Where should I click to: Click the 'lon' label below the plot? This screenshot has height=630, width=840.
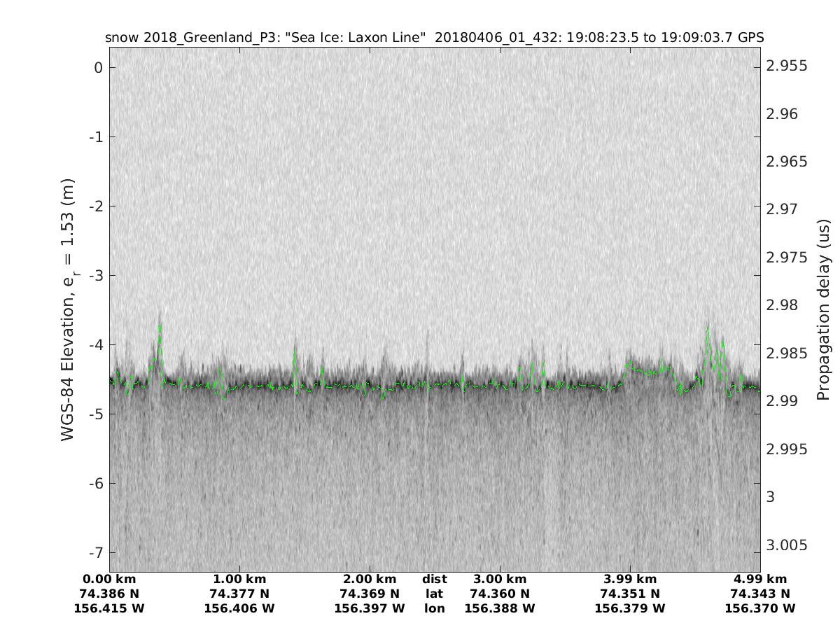point(435,608)
